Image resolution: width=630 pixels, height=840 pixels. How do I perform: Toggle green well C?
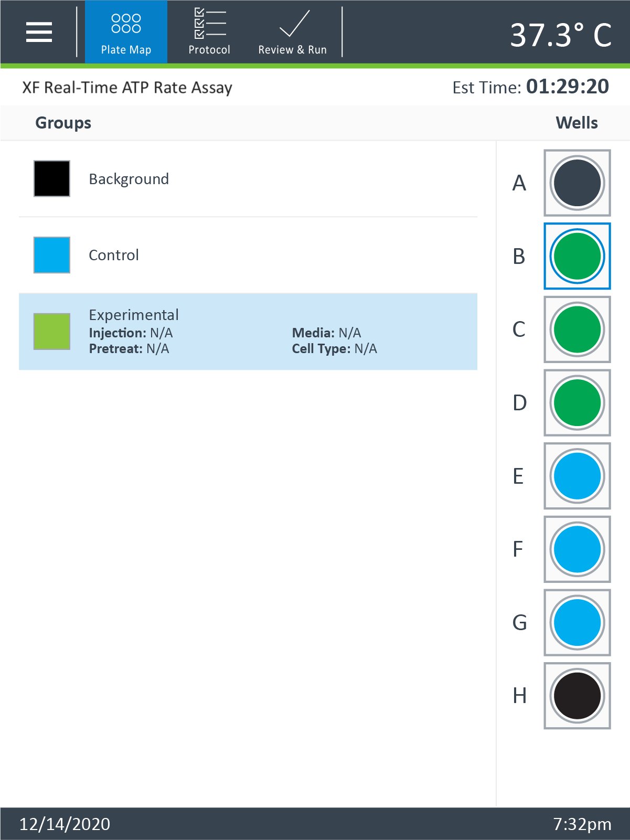click(x=577, y=329)
